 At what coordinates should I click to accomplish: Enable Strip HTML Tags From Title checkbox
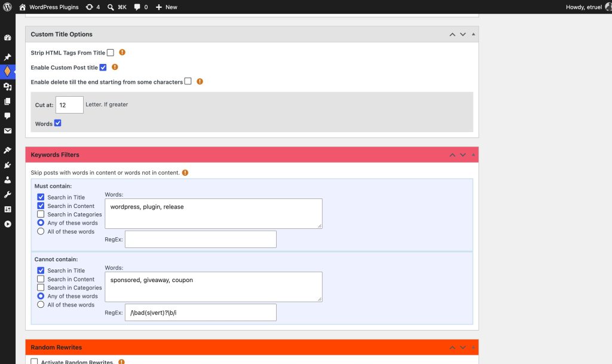tap(111, 53)
